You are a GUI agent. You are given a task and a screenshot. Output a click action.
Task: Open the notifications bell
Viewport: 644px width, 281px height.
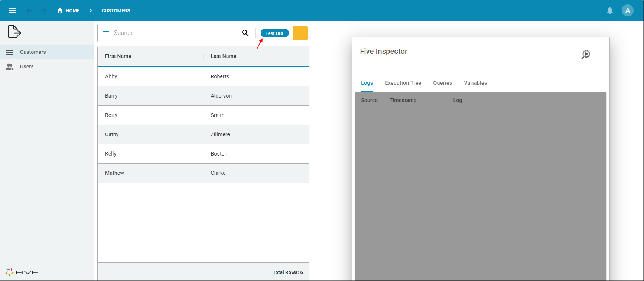tap(610, 10)
